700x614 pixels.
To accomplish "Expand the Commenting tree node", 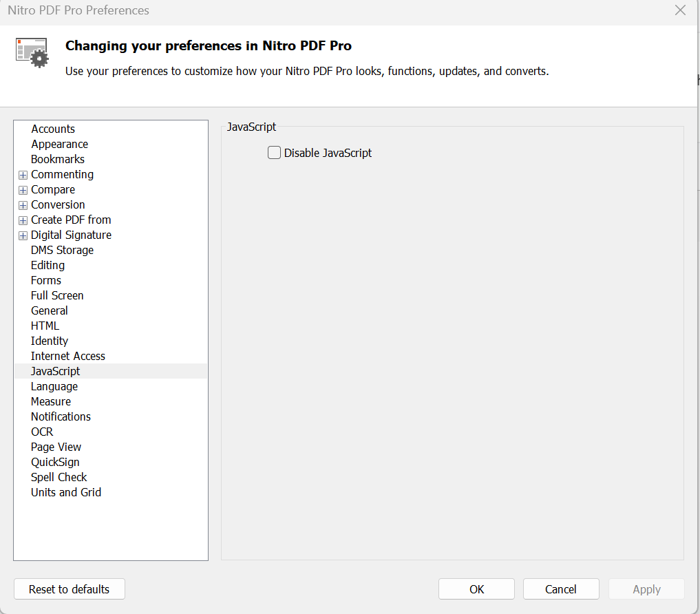I will (23, 175).
